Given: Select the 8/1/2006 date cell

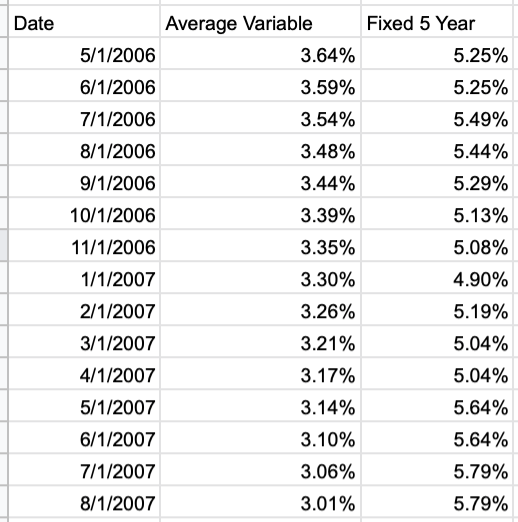Looking at the screenshot, I should (x=84, y=149).
